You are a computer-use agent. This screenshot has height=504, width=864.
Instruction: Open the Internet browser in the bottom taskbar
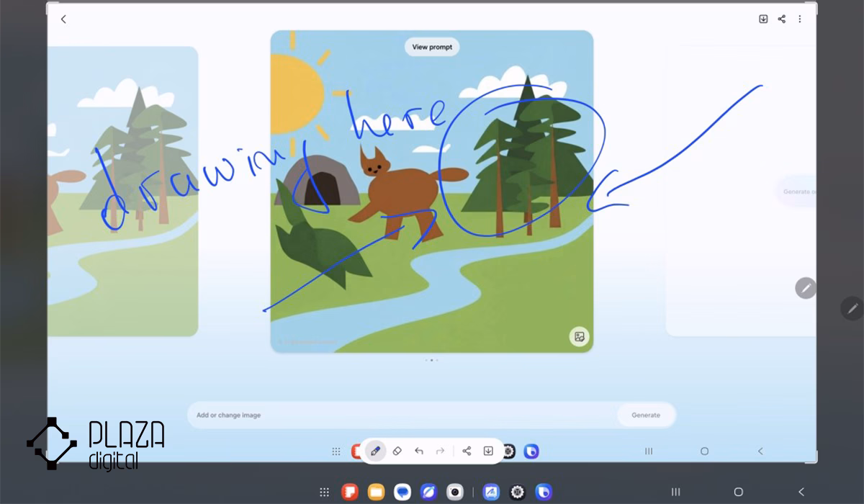pos(428,492)
